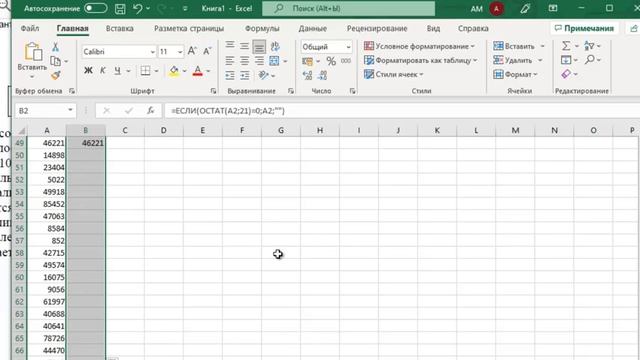Open the Справка tab
The image size is (640, 360).
click(473, 28)
